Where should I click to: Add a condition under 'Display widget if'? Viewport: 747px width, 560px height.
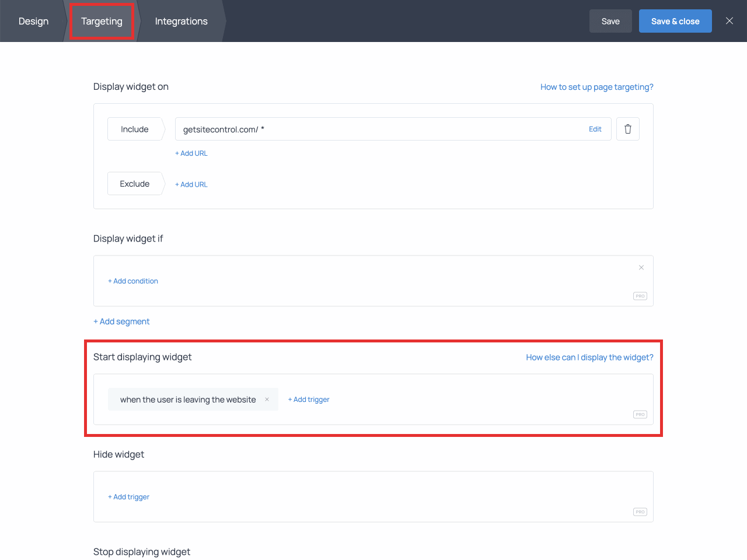[133, 281]
